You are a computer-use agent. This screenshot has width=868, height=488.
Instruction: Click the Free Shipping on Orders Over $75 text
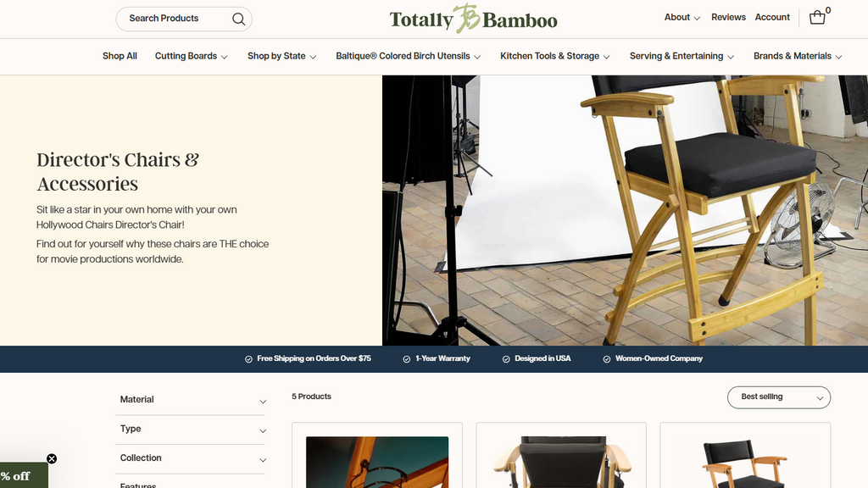[x=314, y=358]
